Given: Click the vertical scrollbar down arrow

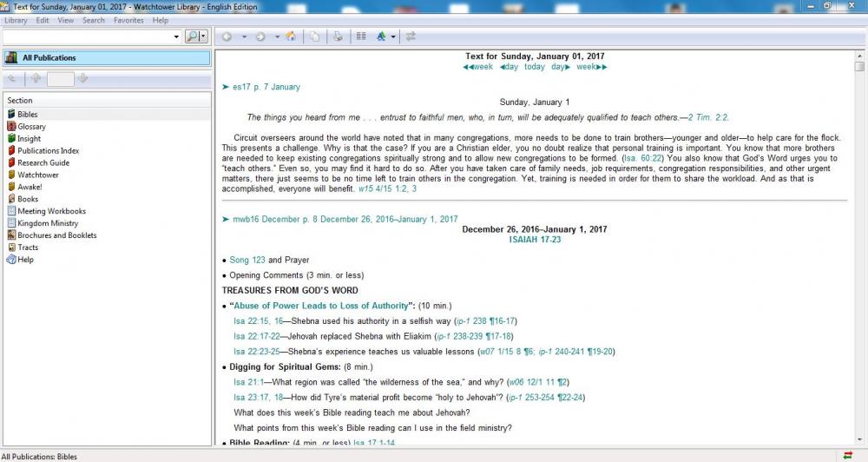Looking at the screenshot, I should 859,441.
